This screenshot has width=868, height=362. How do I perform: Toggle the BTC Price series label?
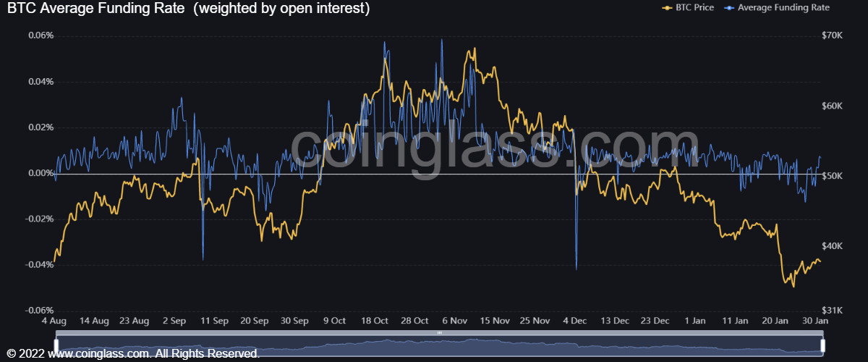point(694,8)
